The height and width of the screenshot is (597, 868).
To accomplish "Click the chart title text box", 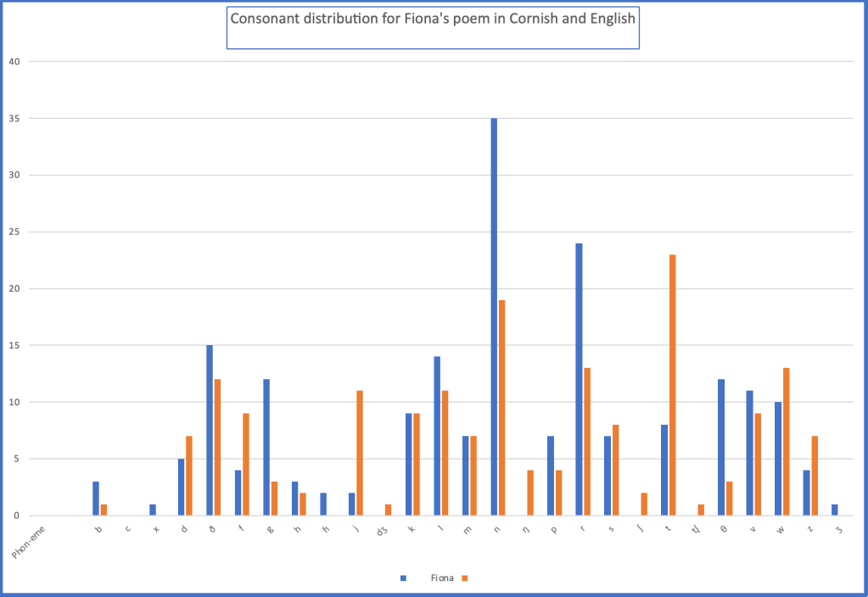I will coord(433,29).
